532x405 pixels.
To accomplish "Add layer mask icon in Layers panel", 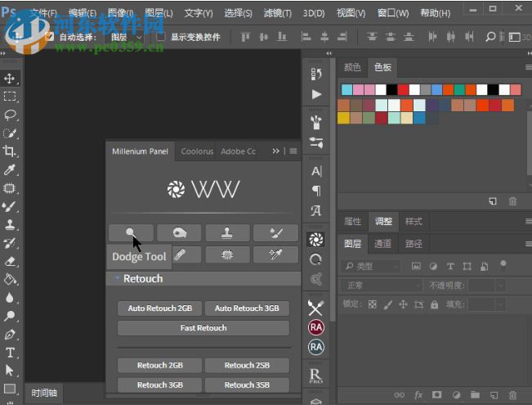I will pyautogui.click(x=437, y=395).
